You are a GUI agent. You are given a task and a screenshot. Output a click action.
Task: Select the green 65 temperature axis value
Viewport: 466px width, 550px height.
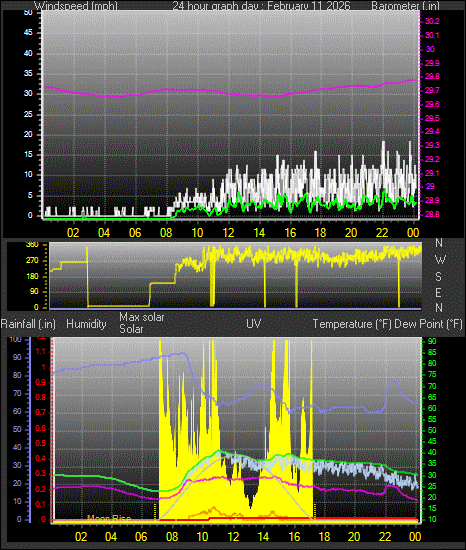(x=432, y=397)
